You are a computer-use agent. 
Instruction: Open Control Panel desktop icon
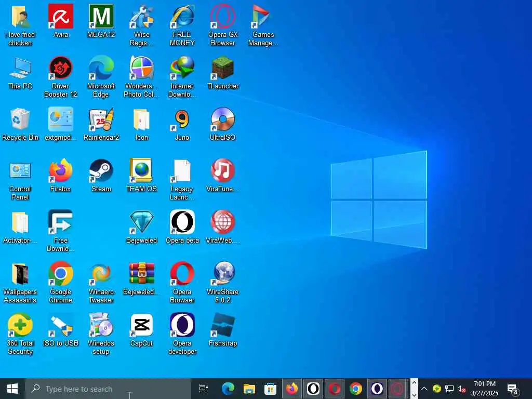20,179
